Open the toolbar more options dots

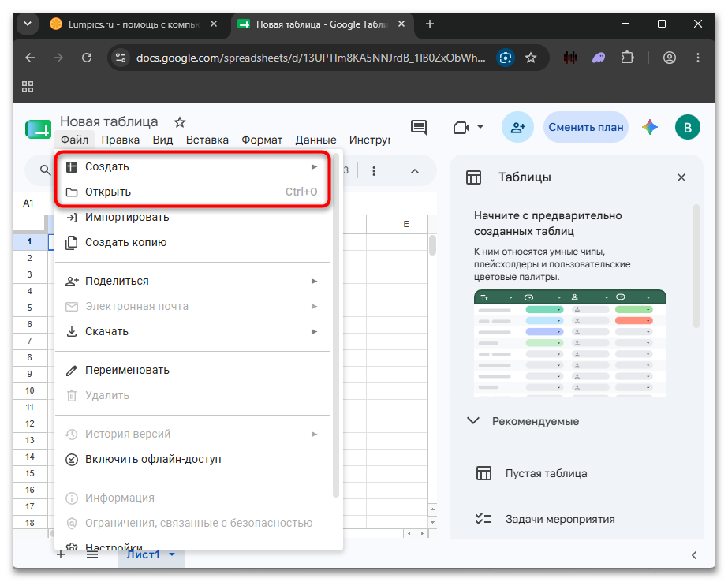point(374,171)
